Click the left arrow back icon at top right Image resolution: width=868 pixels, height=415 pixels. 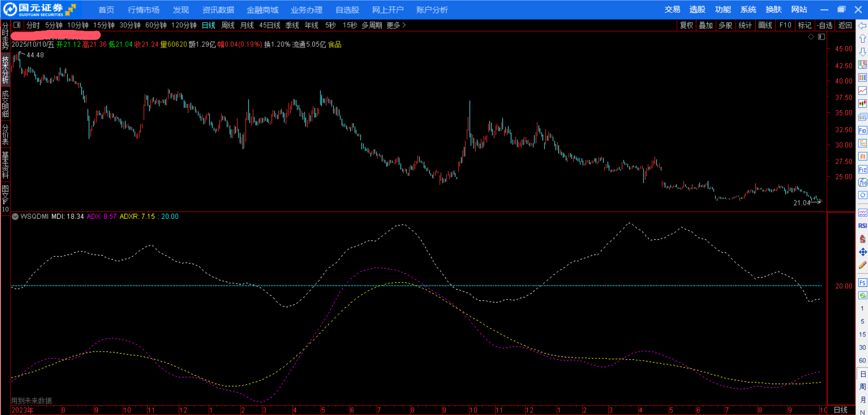(863, 26)
